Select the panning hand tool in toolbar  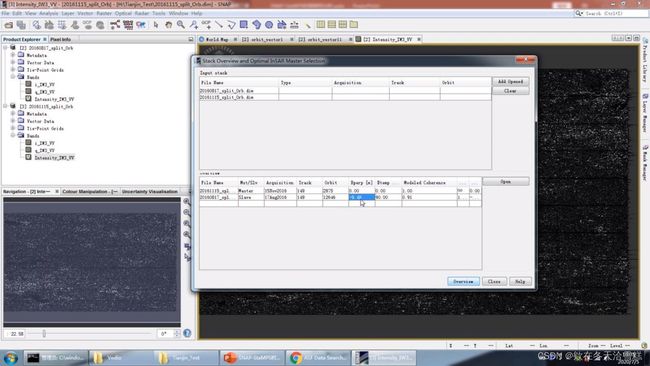click(x=168, y=25)
